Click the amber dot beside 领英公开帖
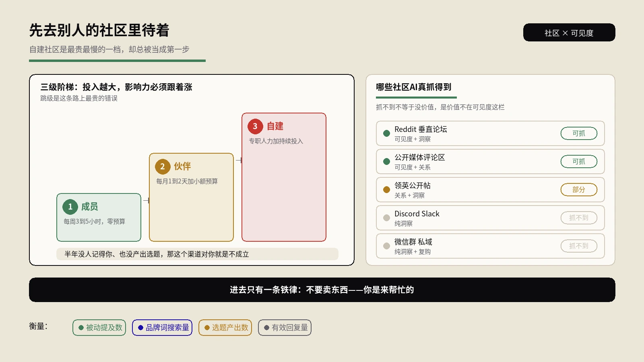This screenshot has height=362, width=644. tap(386, 189)
